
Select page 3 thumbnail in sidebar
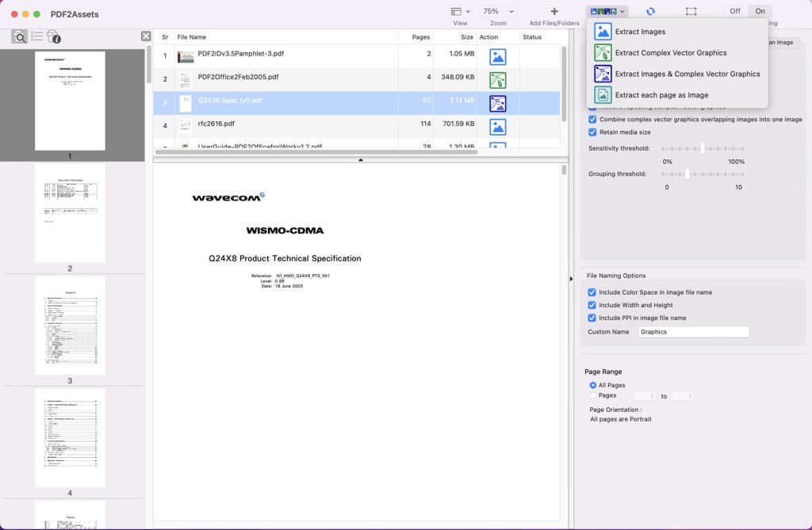[70, 326]
